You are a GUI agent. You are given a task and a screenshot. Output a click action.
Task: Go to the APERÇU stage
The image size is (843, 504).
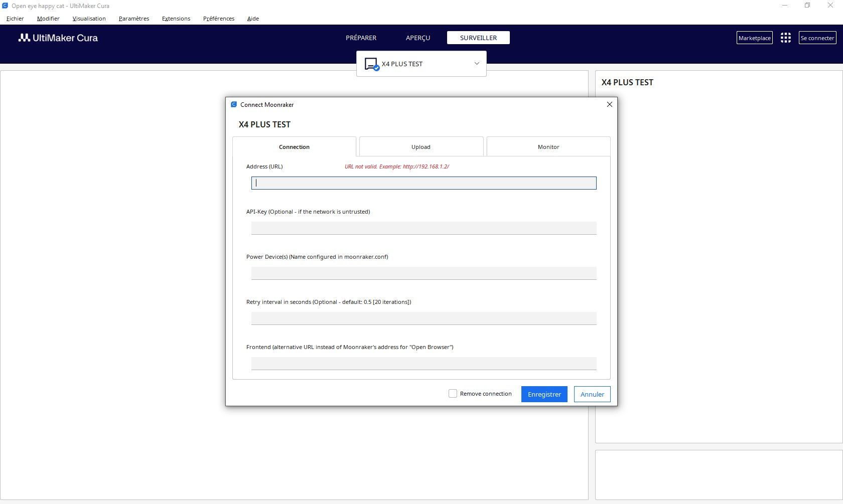(x=418, y=38)
